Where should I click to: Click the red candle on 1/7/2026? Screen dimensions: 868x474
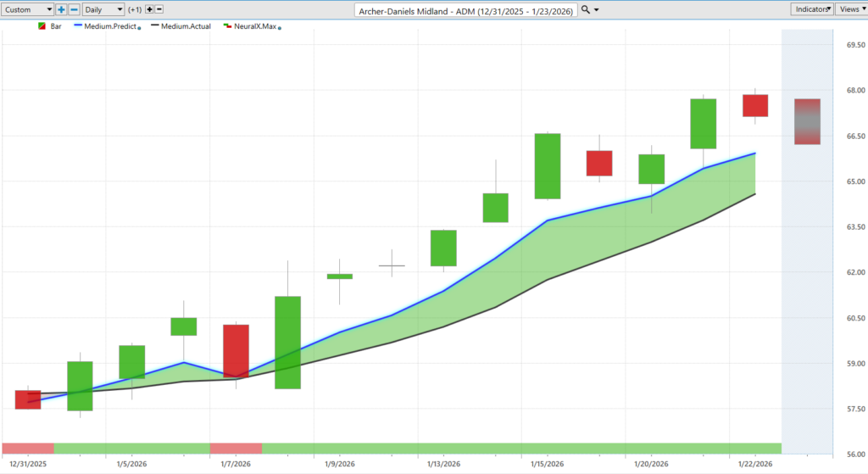(x=236, y=351)
